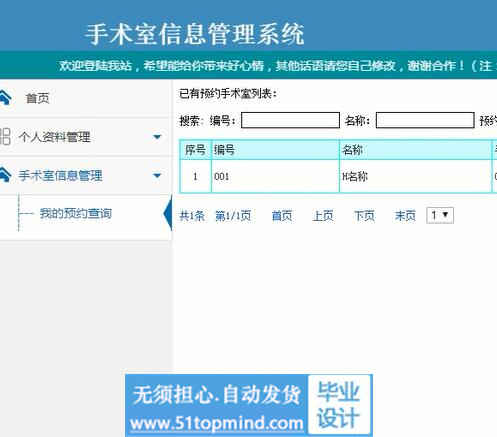
Task: Go to 上页 pagination link
Action: [323, 216]
